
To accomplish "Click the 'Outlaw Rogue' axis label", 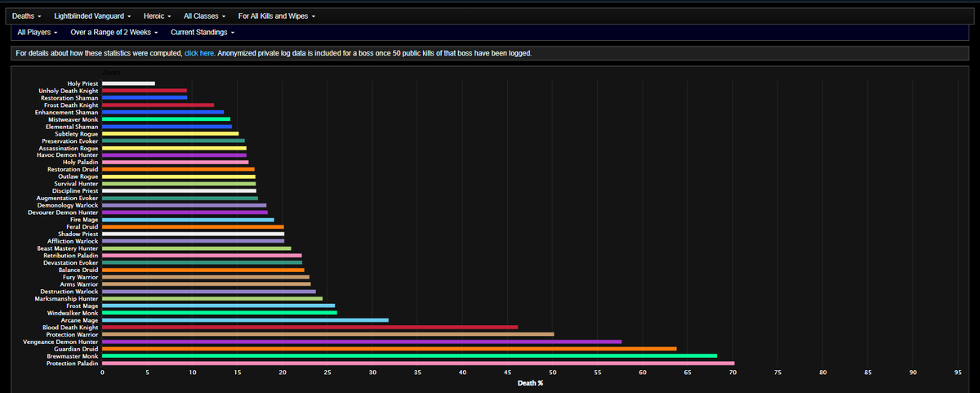I will (x=78, y=176).
